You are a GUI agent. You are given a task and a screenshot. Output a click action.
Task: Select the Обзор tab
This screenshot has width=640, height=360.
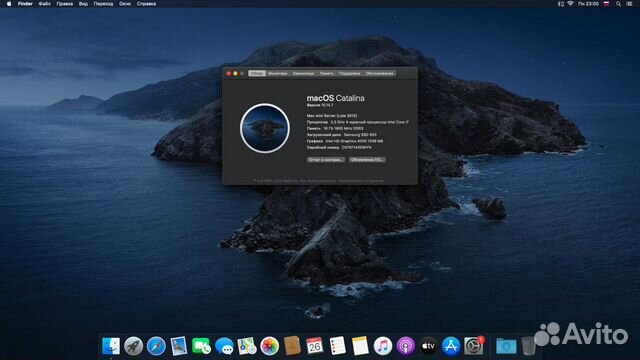pos(257,73)
